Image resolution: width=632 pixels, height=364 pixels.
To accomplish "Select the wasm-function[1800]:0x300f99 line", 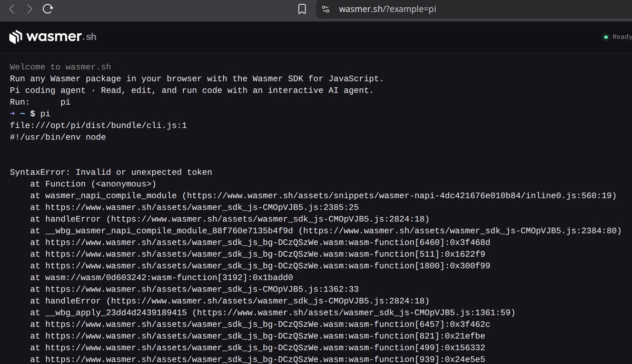I will pos(260,266).
